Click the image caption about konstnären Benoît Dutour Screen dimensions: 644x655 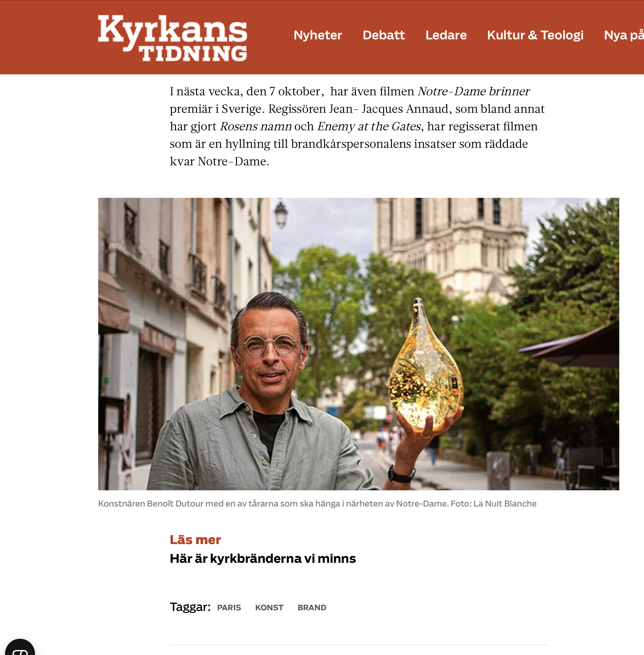point(317,503)
